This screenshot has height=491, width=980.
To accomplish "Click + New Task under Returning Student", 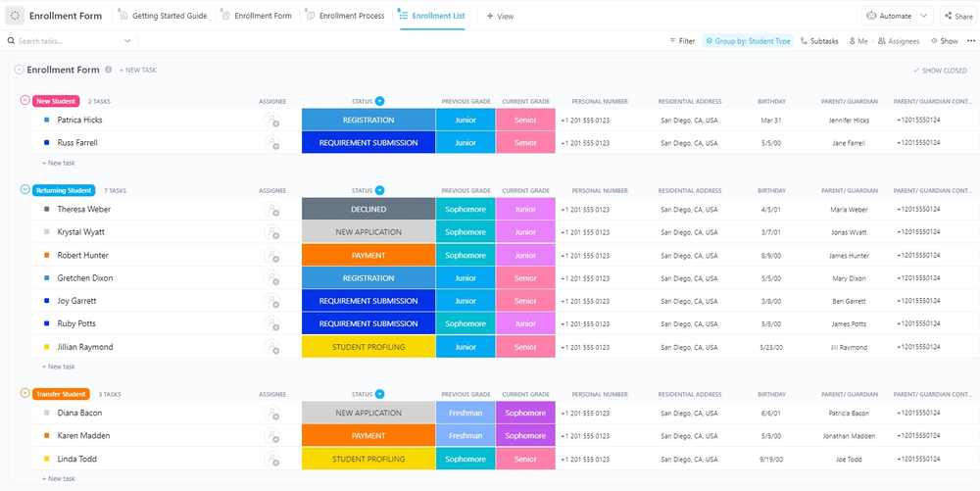I will [x=59, y=367].
